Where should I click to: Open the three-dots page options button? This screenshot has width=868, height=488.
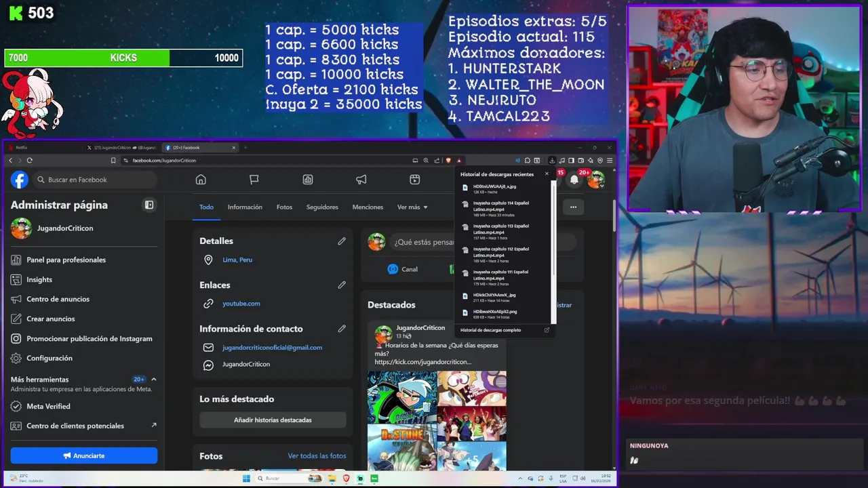[573, 207]
